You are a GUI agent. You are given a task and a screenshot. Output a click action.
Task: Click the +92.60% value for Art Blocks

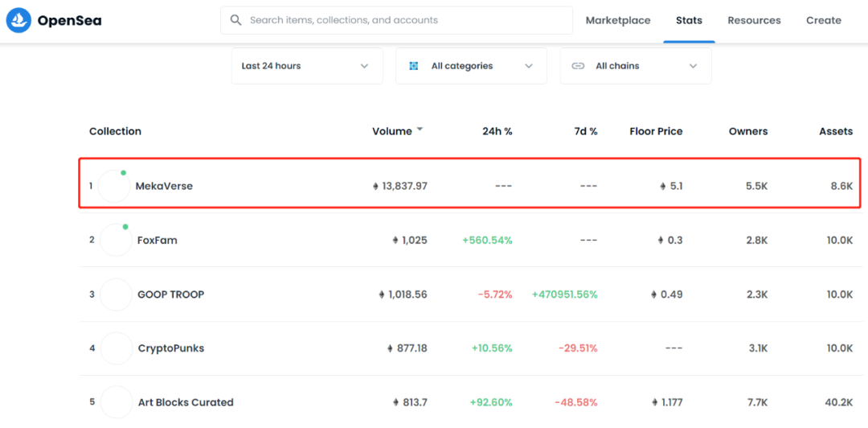tap(491, 402)
